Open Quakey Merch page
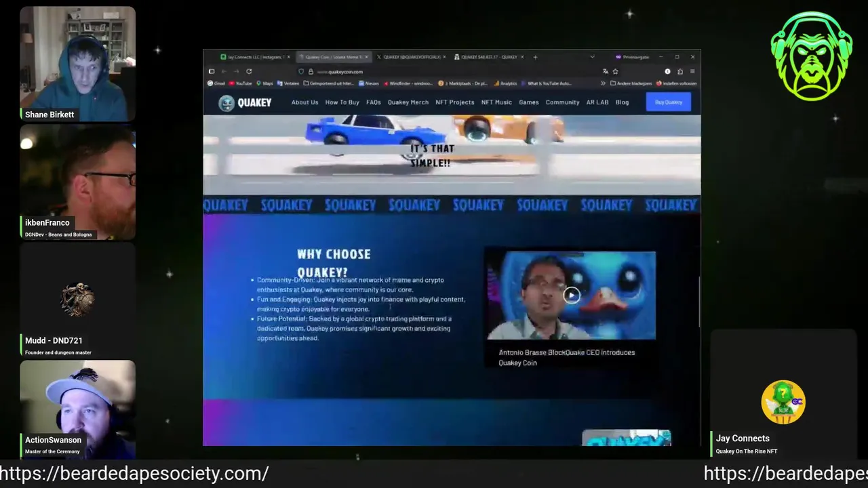The height and width of the screenshot is (488, 868). click(x=408, y=102)
